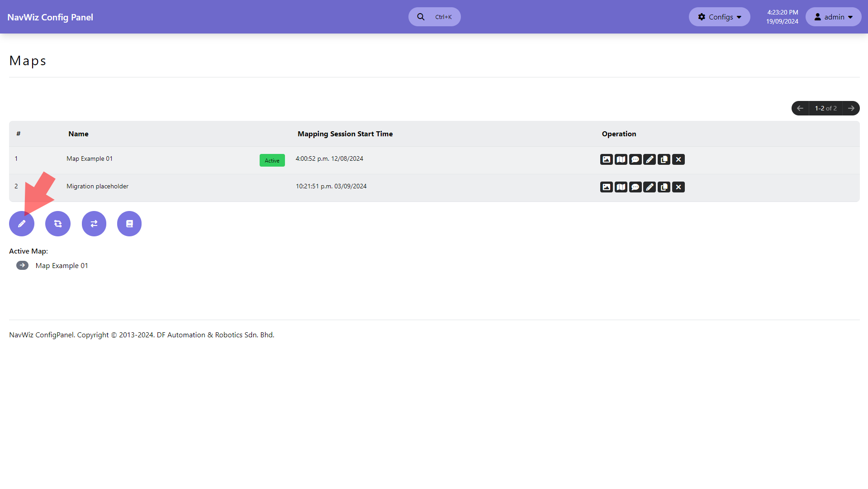Screen dimensions: 868x489
Task: Go to previous page of maps
Action: 800,108
